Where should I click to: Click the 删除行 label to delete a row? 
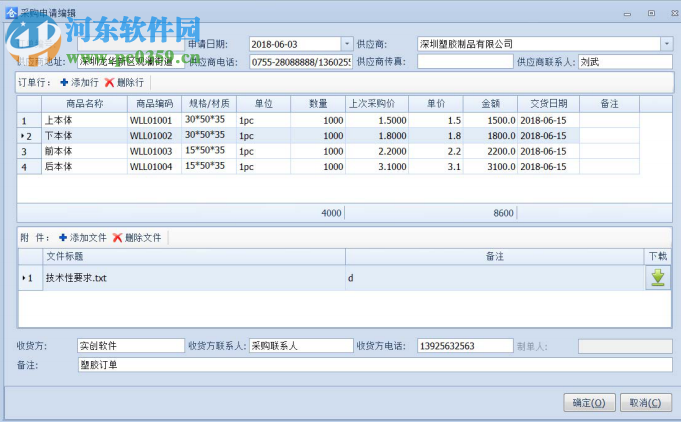point(130,82)
